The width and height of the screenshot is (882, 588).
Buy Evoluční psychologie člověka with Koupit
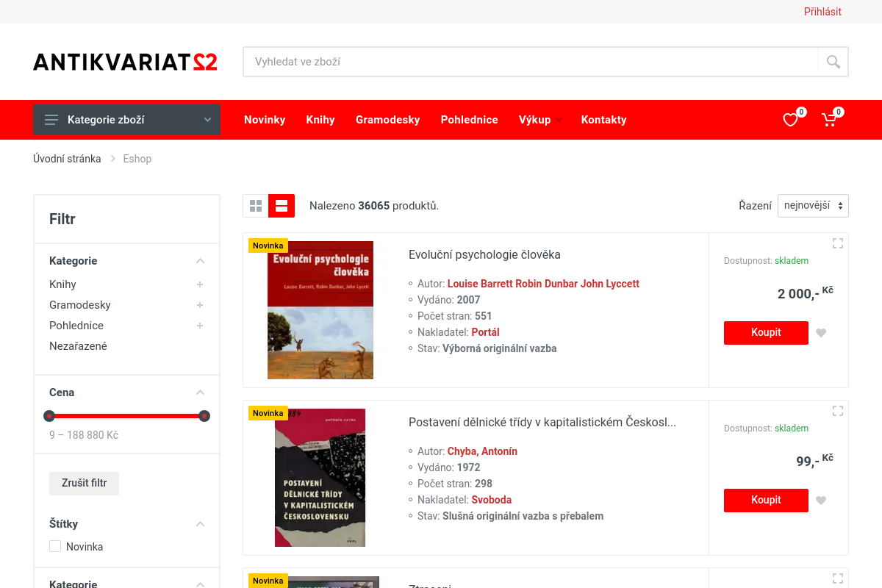pos(766,333)
